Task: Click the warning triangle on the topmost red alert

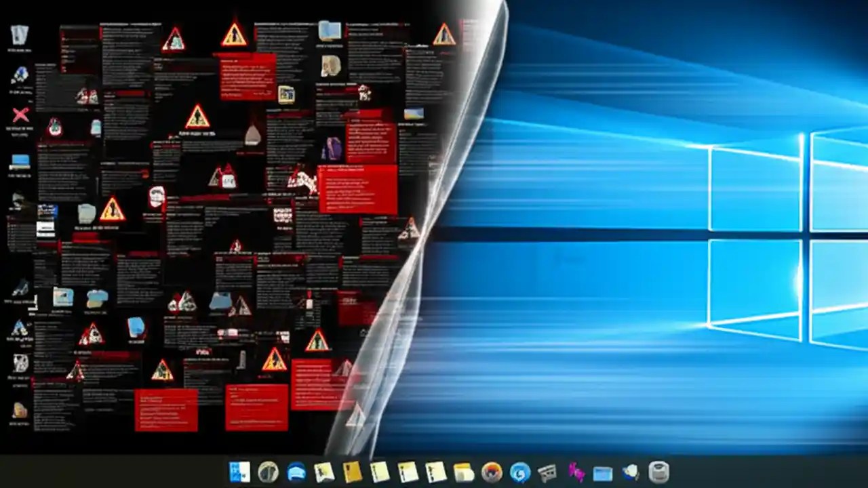Action: pos(235,35)
